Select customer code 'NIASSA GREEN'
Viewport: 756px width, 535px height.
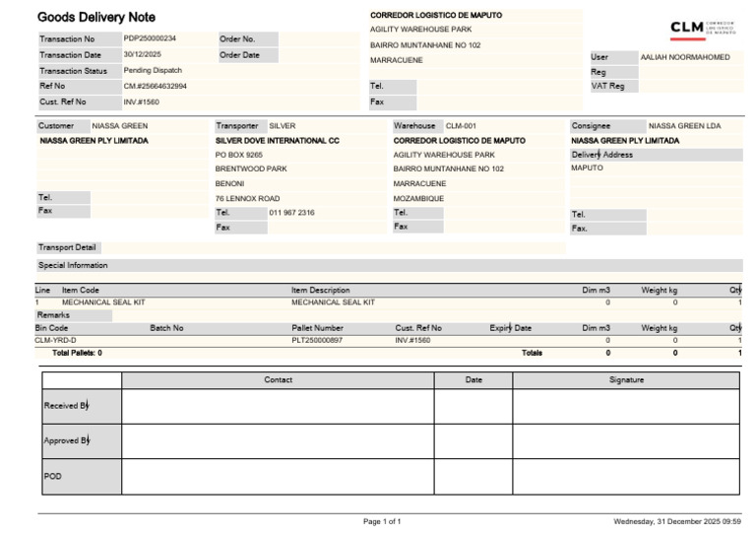point(120,125)
